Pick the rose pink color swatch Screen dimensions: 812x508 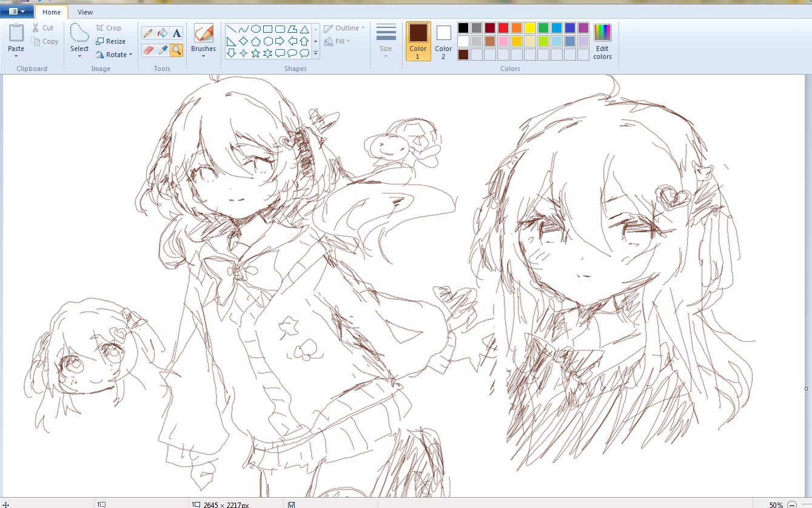(x=503, y=41)
